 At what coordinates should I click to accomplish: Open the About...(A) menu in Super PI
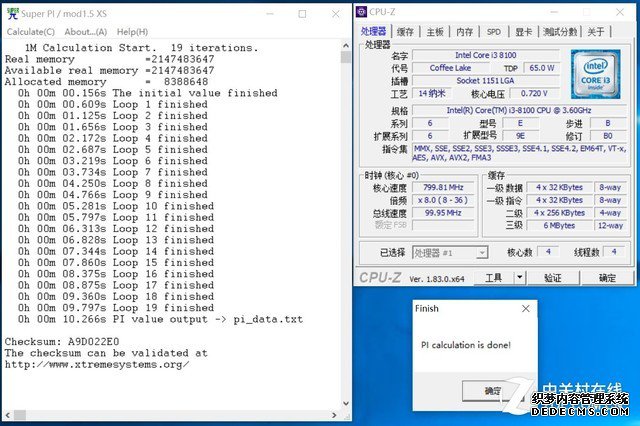pos(86,32)
